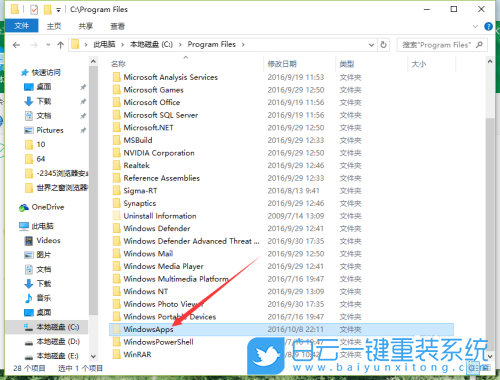Select Realtek folder
This screenshot has width=500, height=380.
136,165
